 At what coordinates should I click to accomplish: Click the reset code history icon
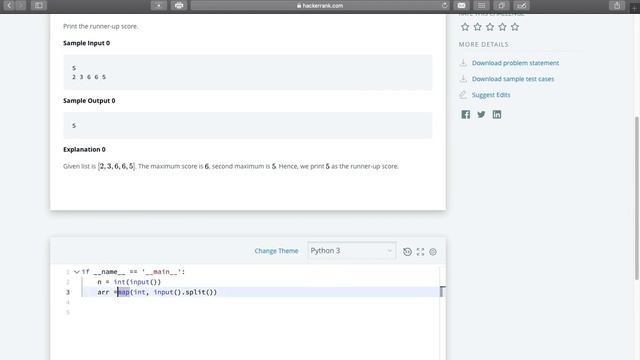pyautogui.click(x=407, y=252)
